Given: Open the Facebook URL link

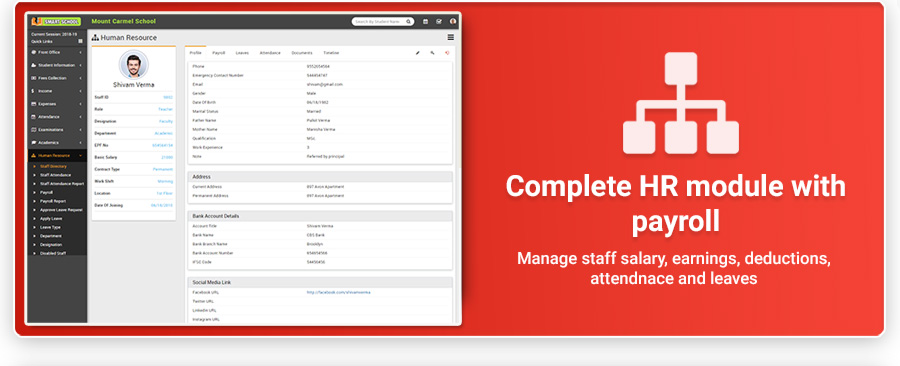Looking at the screenshot, I should (x=339, y=292).
